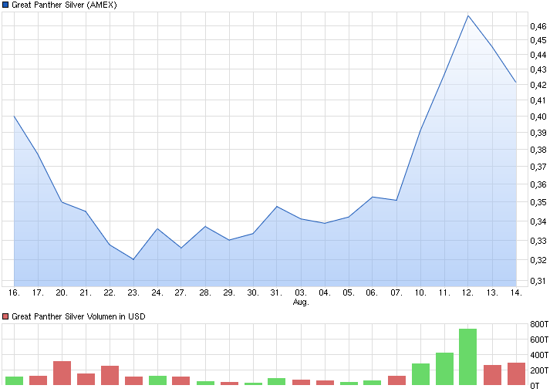Click x-axis date label '05.'
This screenshot has width=560, height=392.
[349, 292]
